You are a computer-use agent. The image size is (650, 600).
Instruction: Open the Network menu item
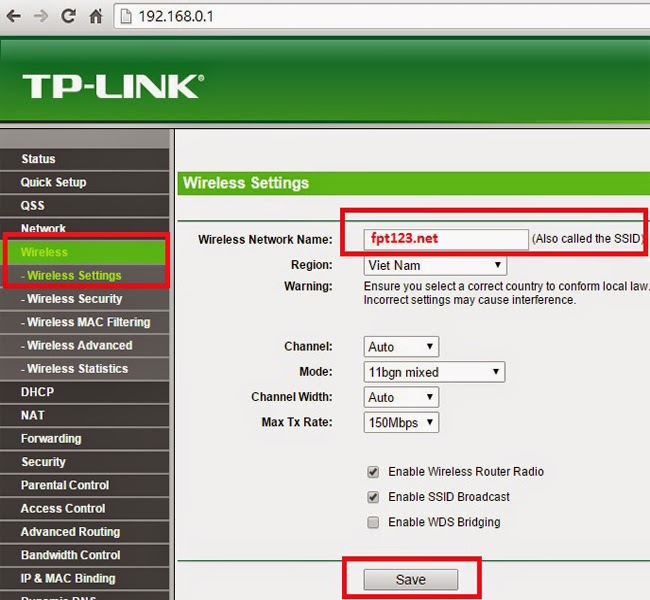click(x=85, y=228)
